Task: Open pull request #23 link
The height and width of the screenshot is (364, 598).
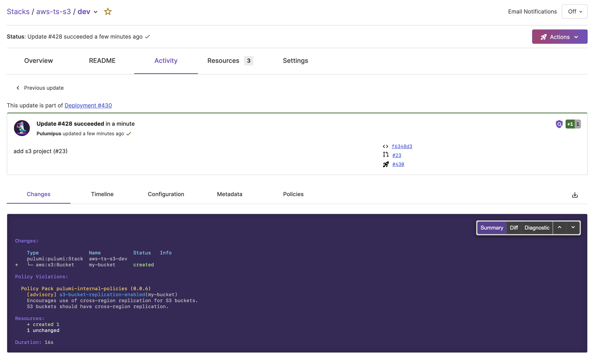Action: pyautogui.click(x=397, y=155)
